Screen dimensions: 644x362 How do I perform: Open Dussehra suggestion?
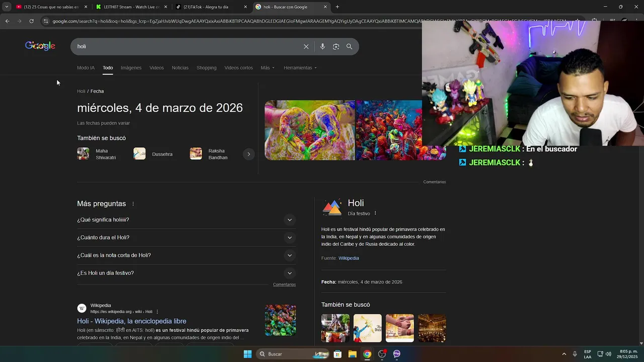(153, 154)
